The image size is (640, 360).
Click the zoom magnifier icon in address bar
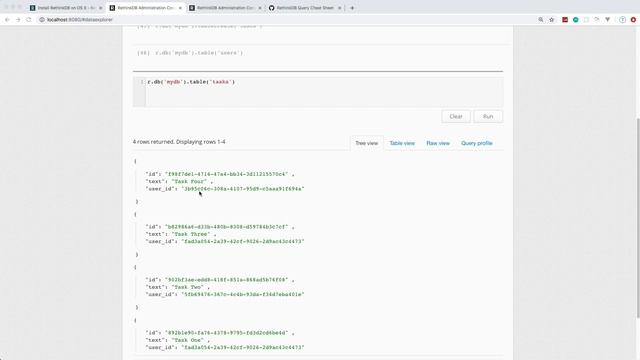pos(541,20)
